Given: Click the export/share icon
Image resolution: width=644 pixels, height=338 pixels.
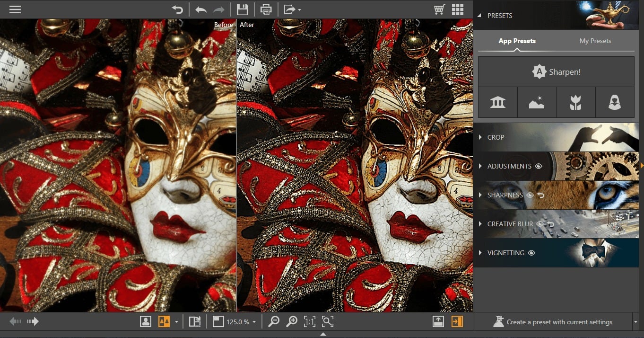Looking at the screenshot, I should point(289,9).
